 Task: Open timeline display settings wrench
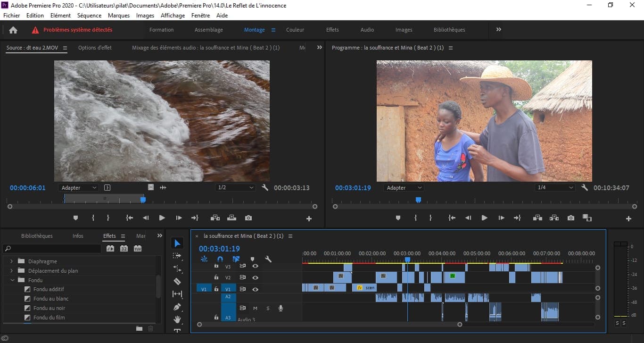pos(268,259)
